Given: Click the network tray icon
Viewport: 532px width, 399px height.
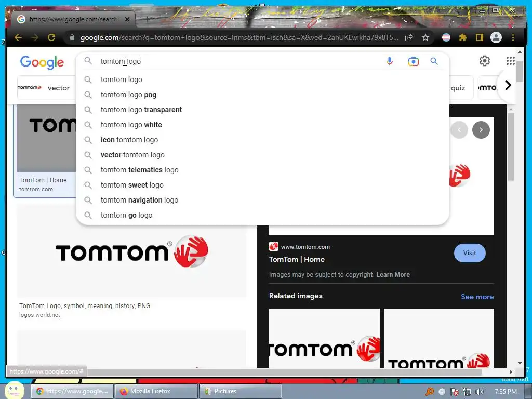Looking at the screenshot, I should 467,392.
